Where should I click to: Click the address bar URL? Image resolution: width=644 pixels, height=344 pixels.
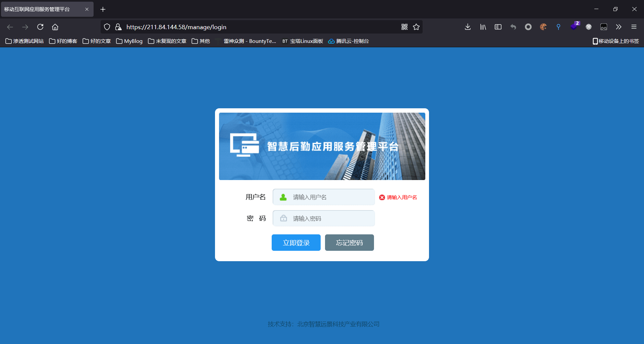(x=176, y=27)
